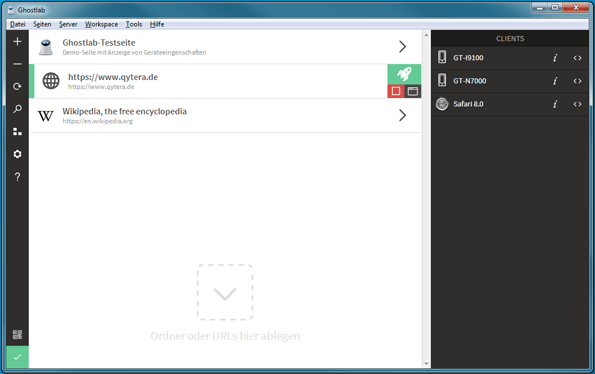The image size is (595, 374).
Task: Expand the Ghostlab-Testseite chevron
Action: click(403, 47)
